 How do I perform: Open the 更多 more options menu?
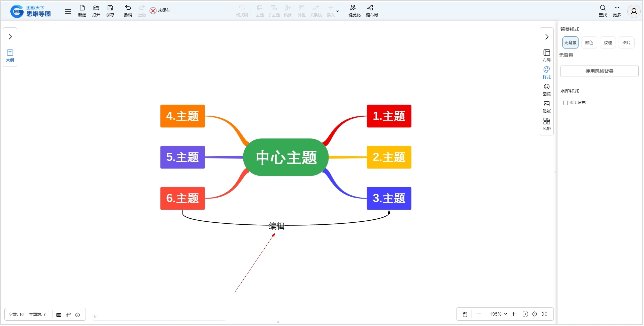617,11
